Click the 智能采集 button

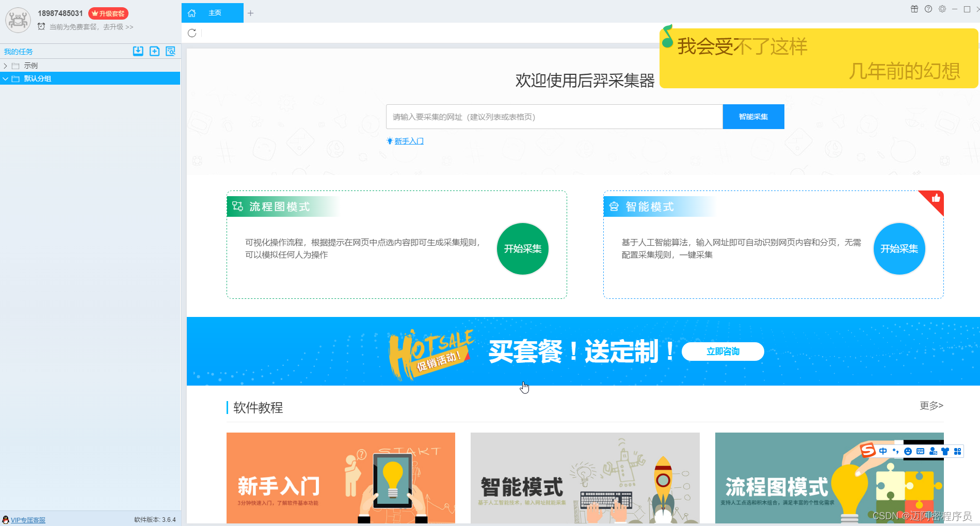pyautogui.click(x=753, y=117)
